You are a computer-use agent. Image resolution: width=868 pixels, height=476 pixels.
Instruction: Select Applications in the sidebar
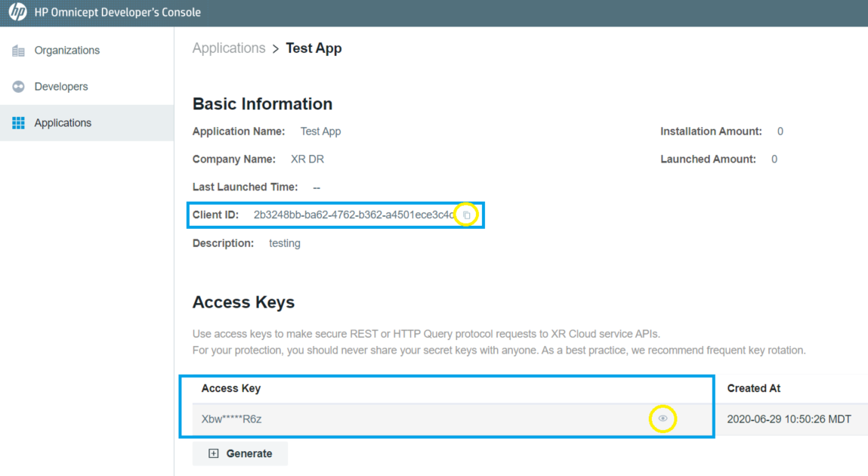click(x=63, y=123)
